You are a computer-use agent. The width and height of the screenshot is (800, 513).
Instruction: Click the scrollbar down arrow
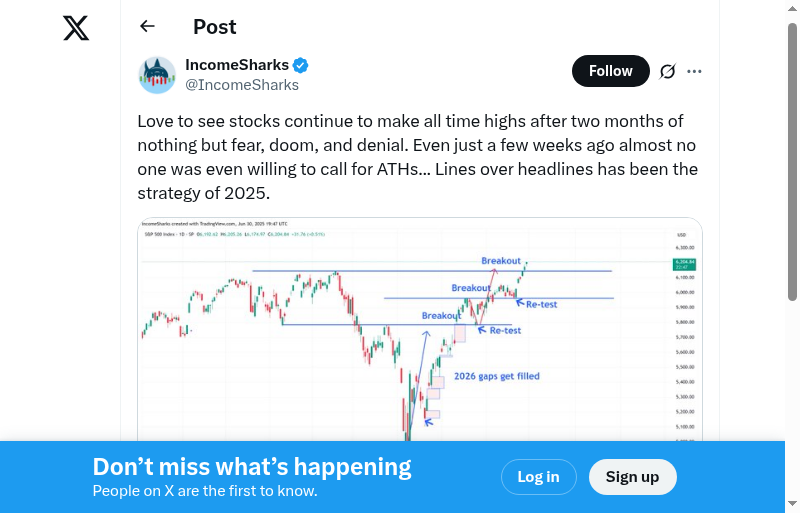click(x=793, y=504)
